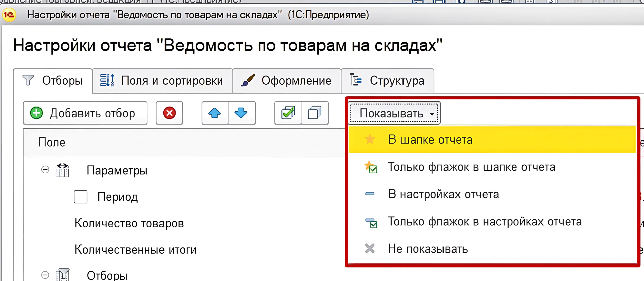644x281 pixels.
Task: Select the Период row label
Action: (x=118, y=197)
